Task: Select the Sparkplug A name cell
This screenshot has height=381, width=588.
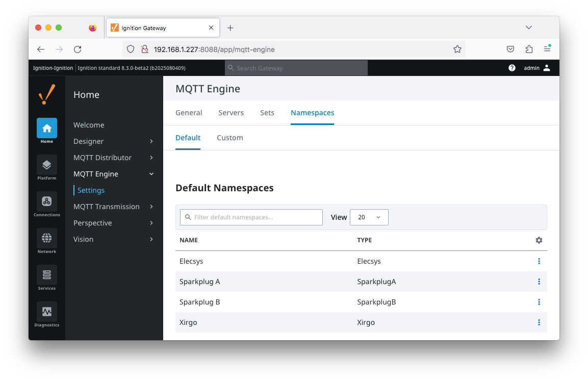Action: (x=200, y=282)
